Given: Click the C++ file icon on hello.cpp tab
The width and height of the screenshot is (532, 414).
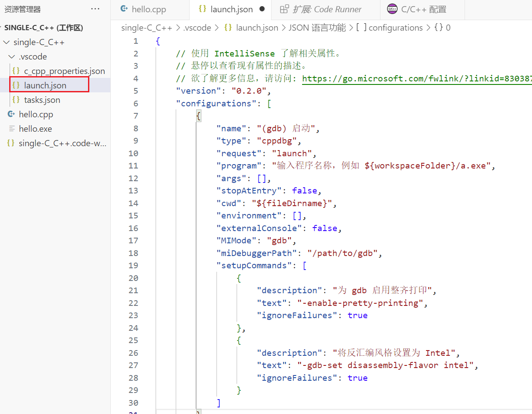Looking at the screenshot, I should coord(124,9).
